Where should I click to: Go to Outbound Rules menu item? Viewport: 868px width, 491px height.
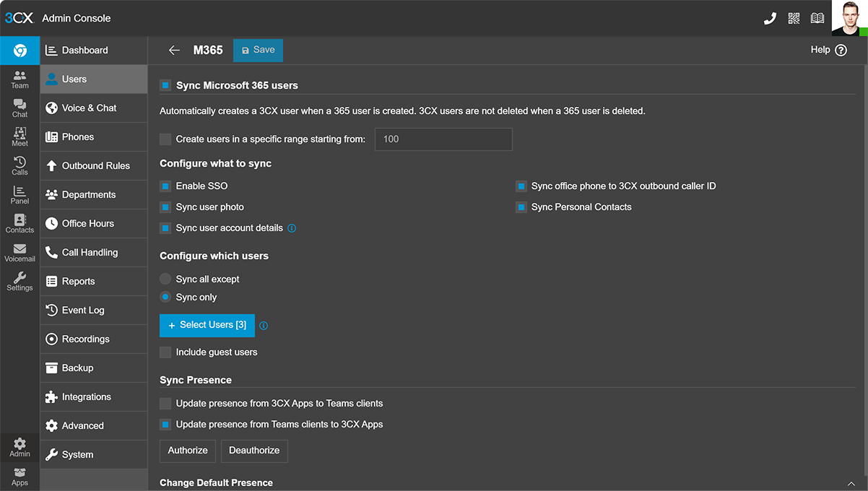95,165
